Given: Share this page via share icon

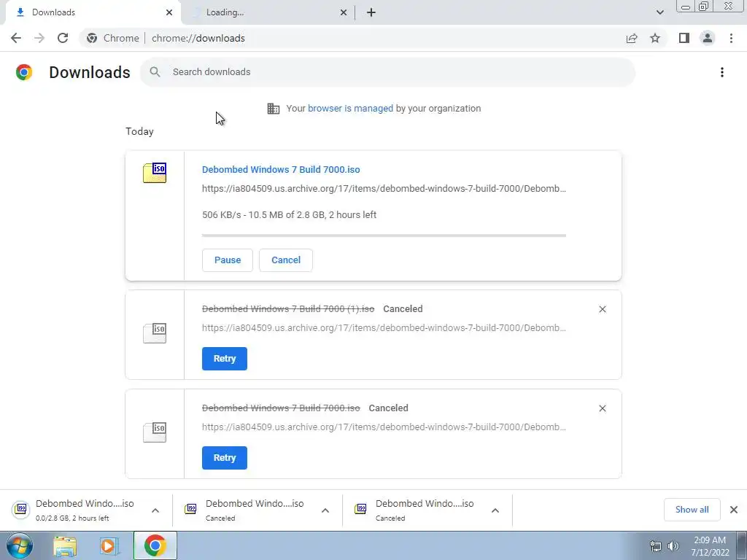Looking at the screenshot, I should (632, 38).
